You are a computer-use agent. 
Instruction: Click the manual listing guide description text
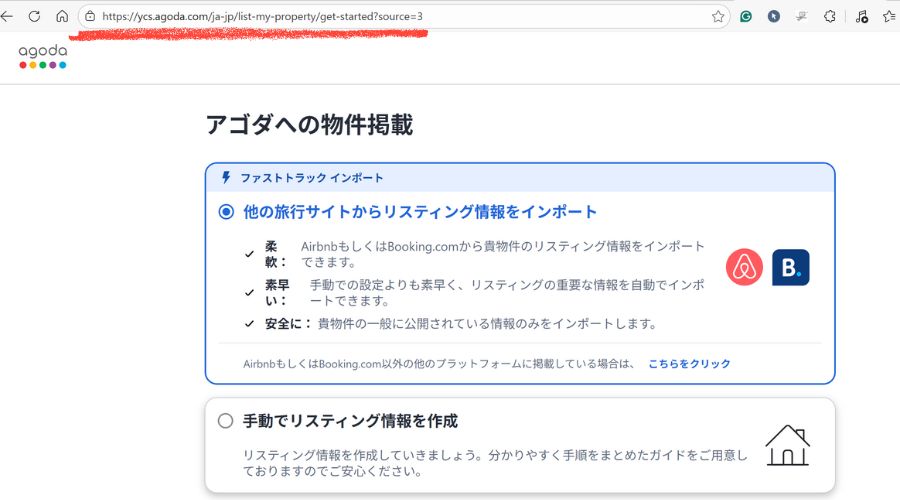coord(495,463)
